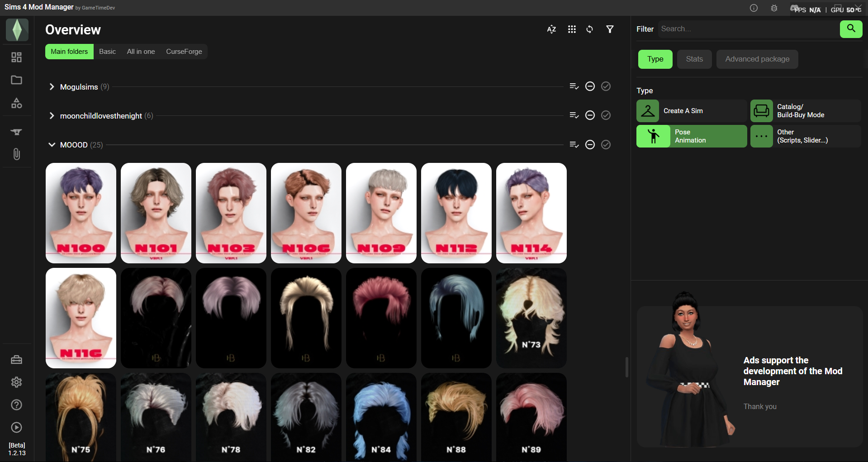Select the N°82 hair thumbnail
The width and height of the screenshot is (868, 462).
coord(306,417)
